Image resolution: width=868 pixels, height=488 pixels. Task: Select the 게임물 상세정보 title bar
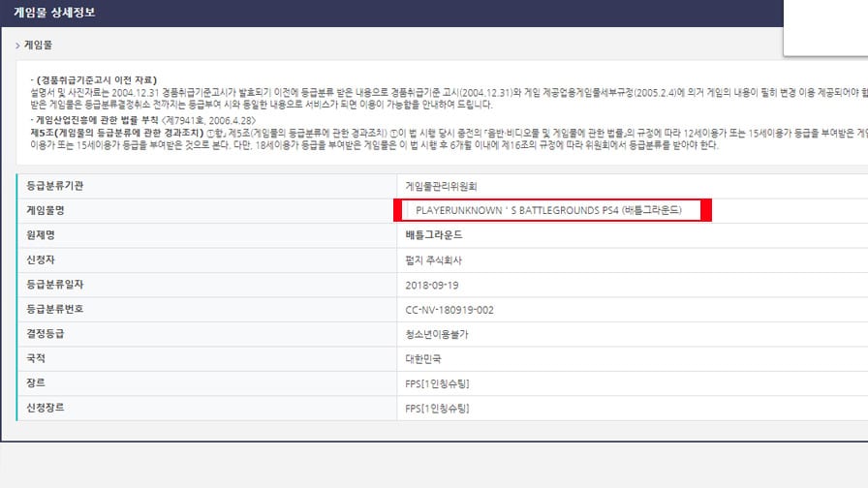tap(392, 13)
